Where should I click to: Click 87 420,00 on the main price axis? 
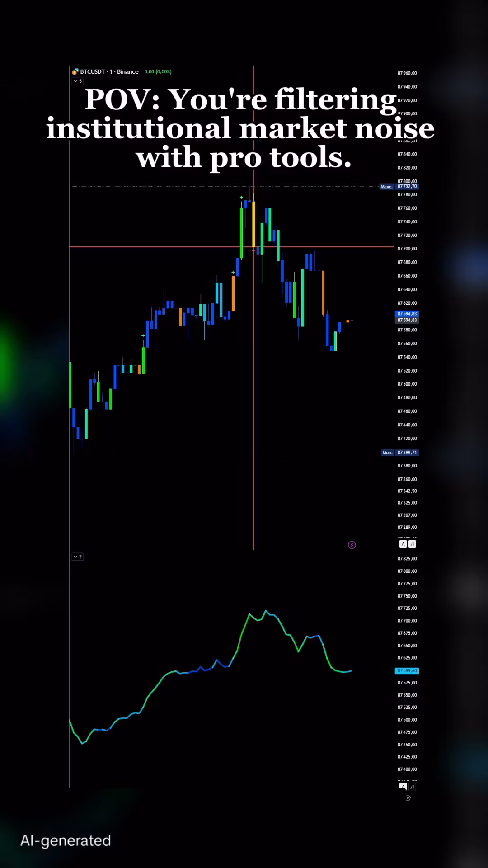coord(407,439)
